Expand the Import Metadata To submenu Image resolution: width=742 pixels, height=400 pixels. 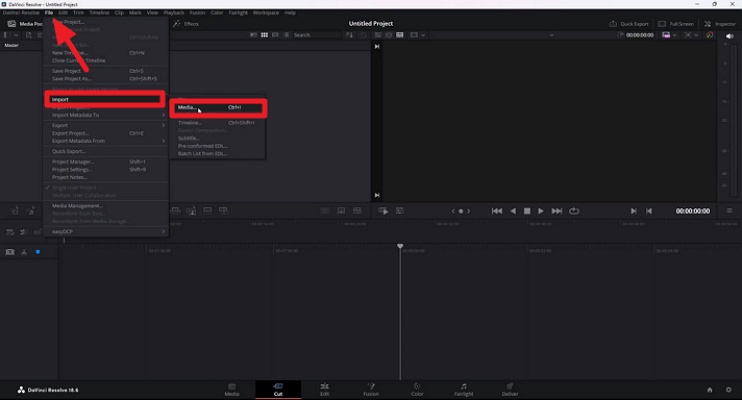[x=106, y=115]
